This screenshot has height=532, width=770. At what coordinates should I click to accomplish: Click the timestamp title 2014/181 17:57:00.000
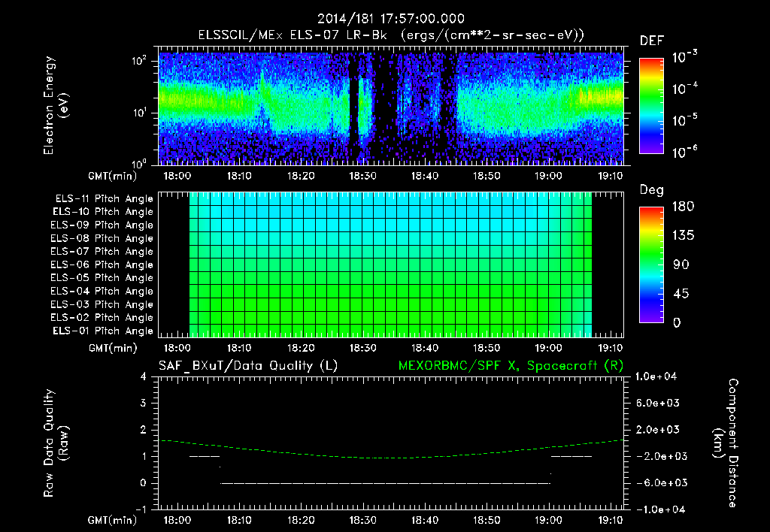coord(390,19)
